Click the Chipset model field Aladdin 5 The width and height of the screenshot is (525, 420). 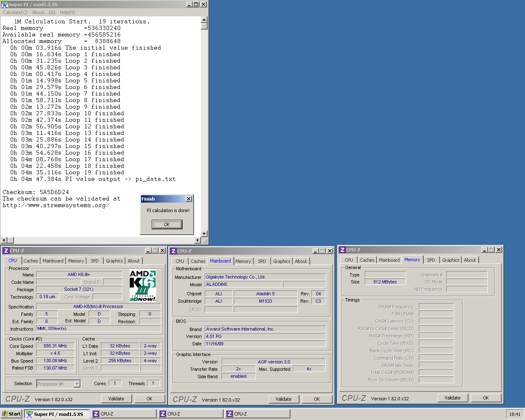tap(265, 294)
